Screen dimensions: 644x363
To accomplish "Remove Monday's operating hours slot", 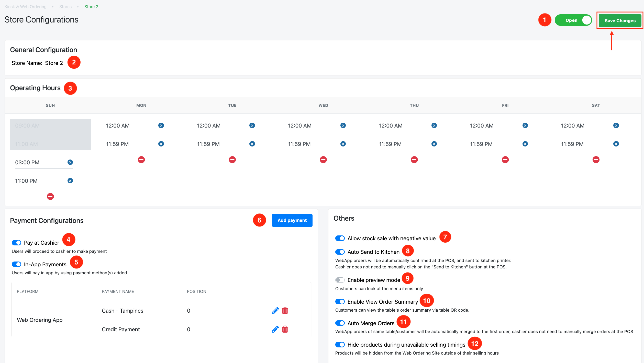I will click(x=141, y=160).
